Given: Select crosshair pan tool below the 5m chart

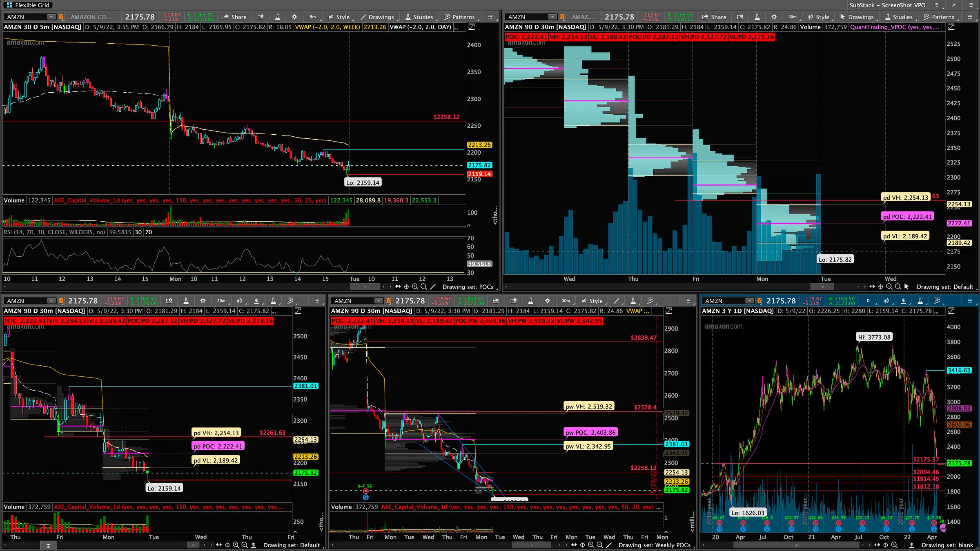Looking at the screenshot, I should [x=406, y=287].
